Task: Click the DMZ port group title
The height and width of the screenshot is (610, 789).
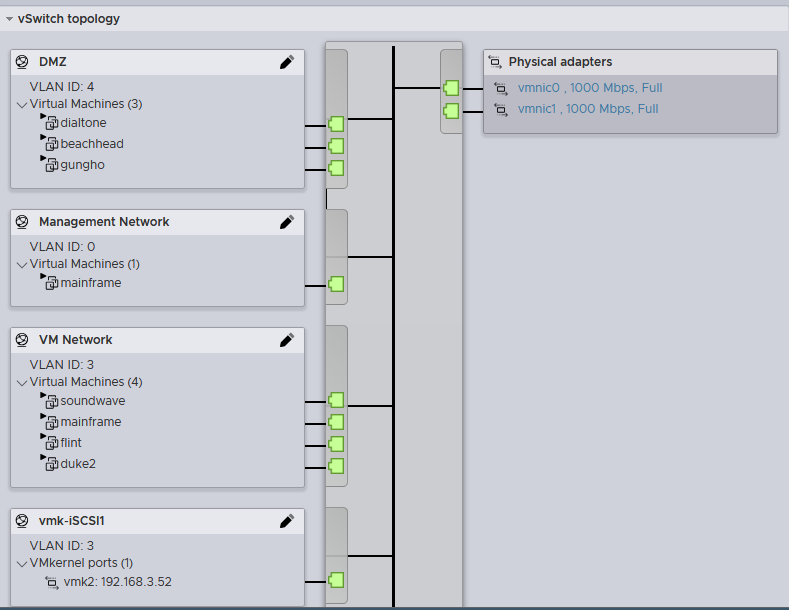Action: click(53, 62)
